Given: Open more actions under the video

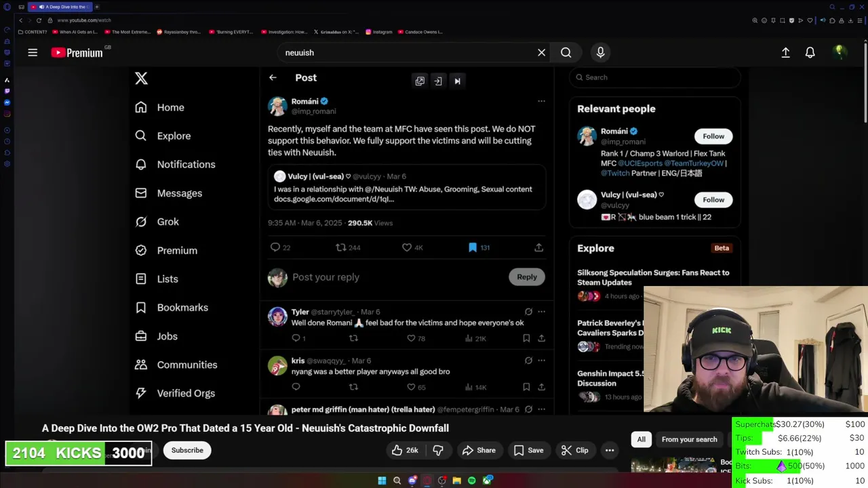Looking at the screenshot, I should pyautogui.click(x=610, y=450).
